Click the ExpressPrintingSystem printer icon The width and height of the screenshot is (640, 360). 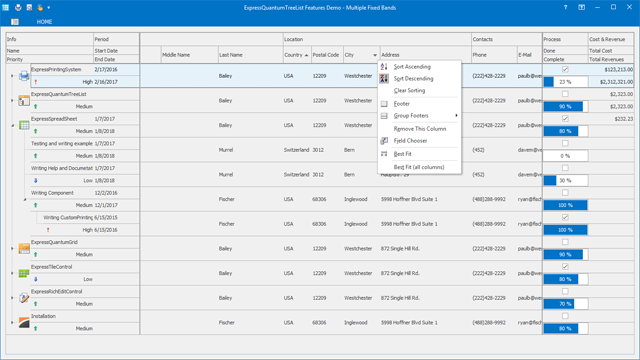point(24,76)
